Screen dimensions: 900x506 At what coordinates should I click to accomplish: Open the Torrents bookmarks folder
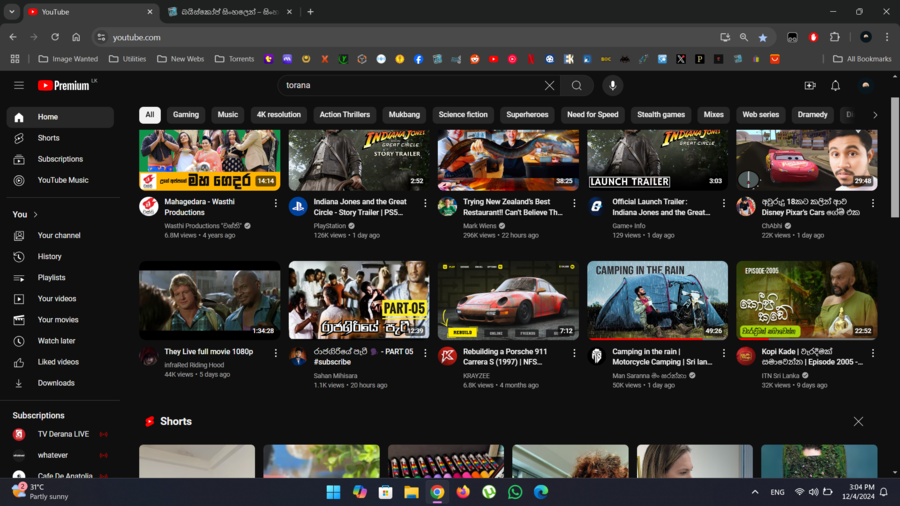(x=234, y=59)
